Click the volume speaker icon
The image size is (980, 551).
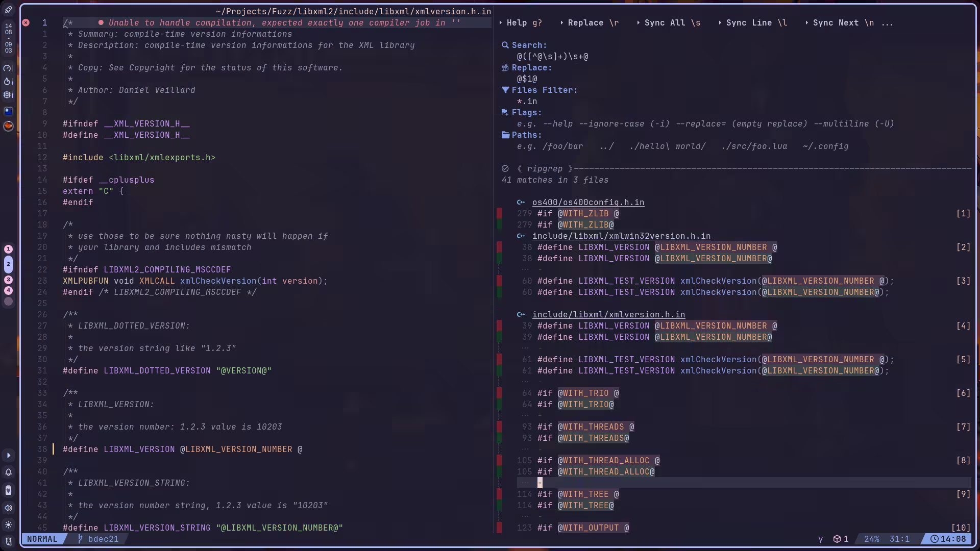pyautogui.click(x=9, y=508)
